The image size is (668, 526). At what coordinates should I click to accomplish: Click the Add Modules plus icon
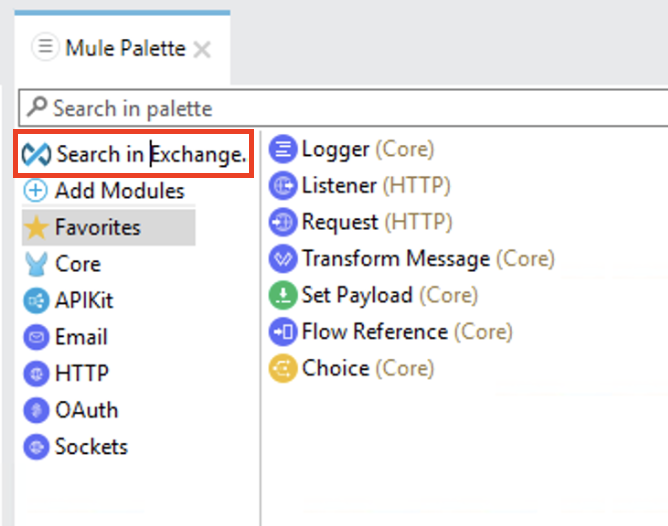[35, 190]
